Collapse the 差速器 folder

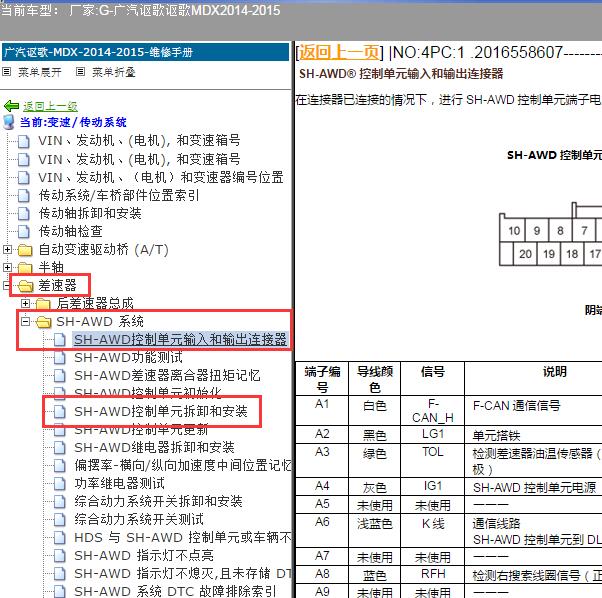pyautogui.click(x=7, y=286)
